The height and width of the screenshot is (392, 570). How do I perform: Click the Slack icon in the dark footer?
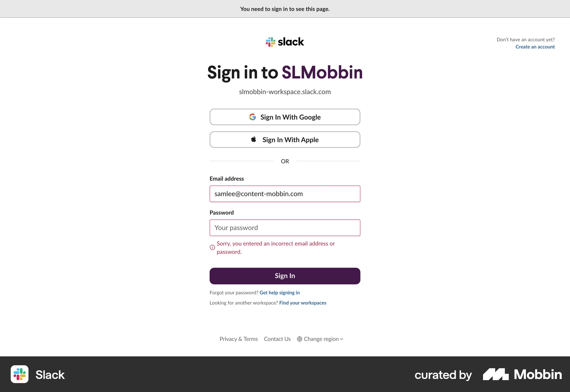click(19, 374)
